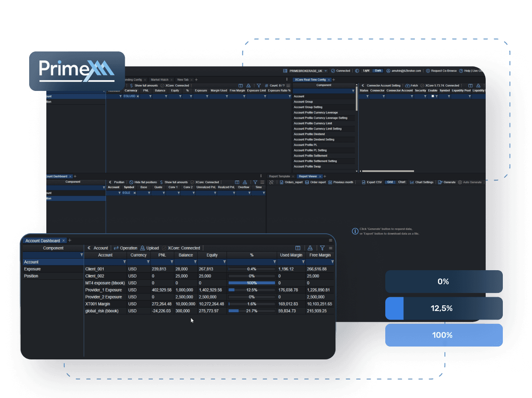The width and height of the screenshot is (532, 398).
Task: Select Account Group in XCore Component list
Action: point(324,102)
